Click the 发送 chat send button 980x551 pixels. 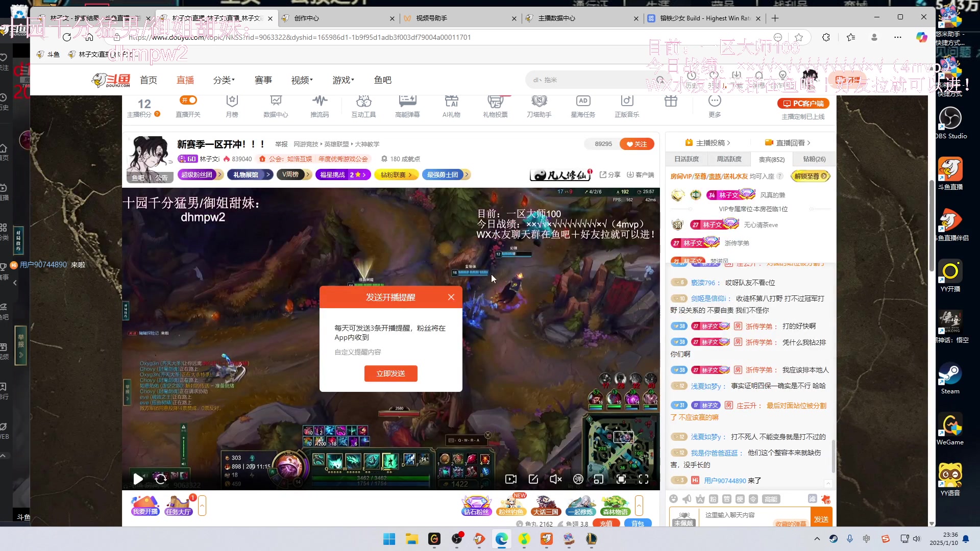821,519
